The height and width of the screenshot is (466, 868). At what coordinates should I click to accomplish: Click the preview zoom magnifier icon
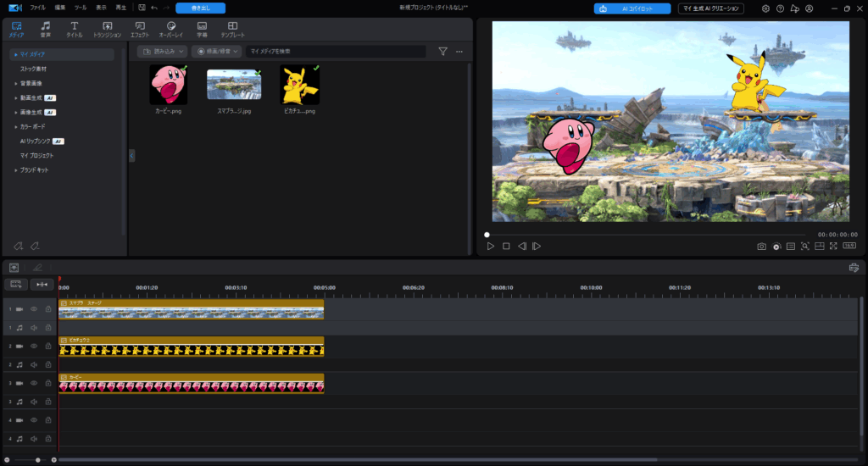805,247
